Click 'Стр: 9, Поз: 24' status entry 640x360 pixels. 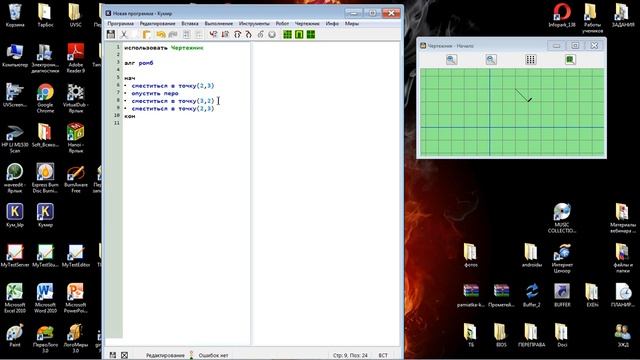click(350, 356)
